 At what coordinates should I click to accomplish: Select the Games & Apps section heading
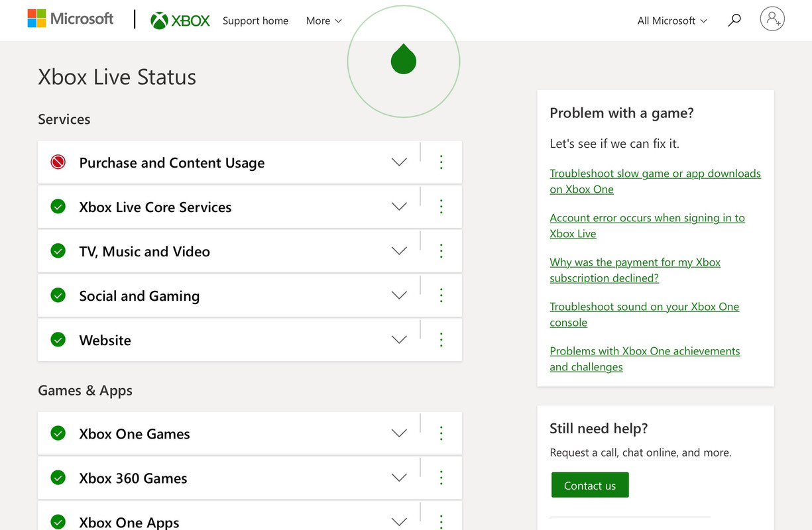85,390
